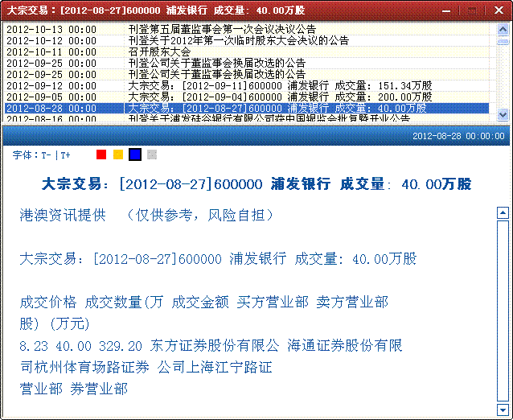513x420 pixels.
Task: Increase font size with T+
Action: pyautogui.click(x=65, y=155)
